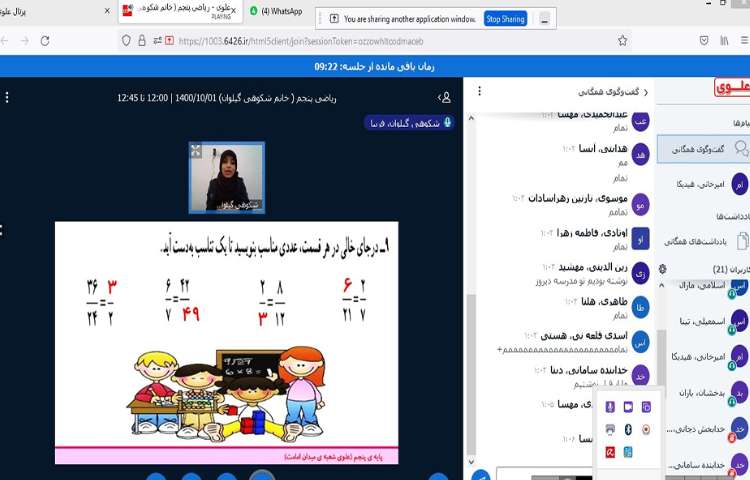Open the Pocket save icon

pyautogui.click(x=704, y=41)
